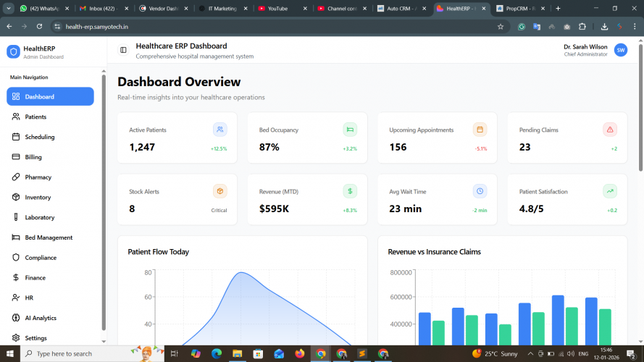Viewport: 644px width, 362px height.
Task: Click the HR person icon
Action: click(x=16, y=298)
